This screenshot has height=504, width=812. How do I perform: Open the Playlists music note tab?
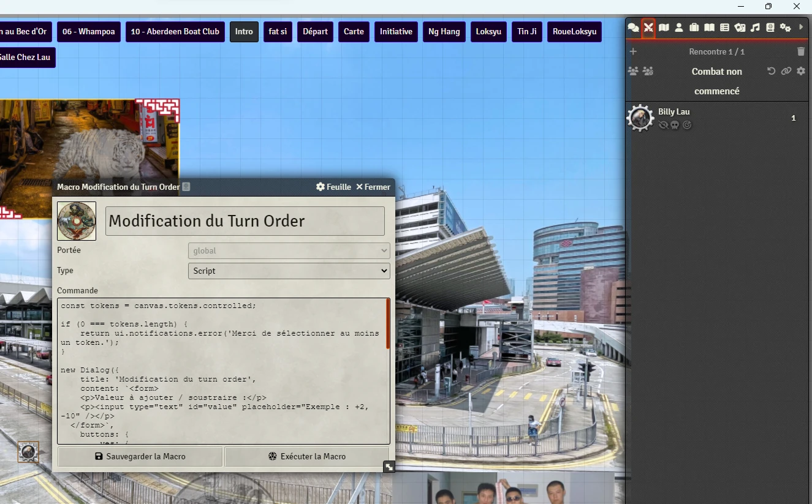[x=755, y=28]
